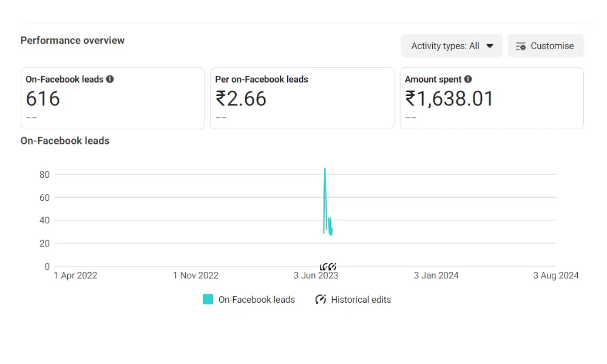This screenshot has height=364, width=607.
Task: Click the Historical edits legend label
Action: pyautogui.click(x=361, y=300)
